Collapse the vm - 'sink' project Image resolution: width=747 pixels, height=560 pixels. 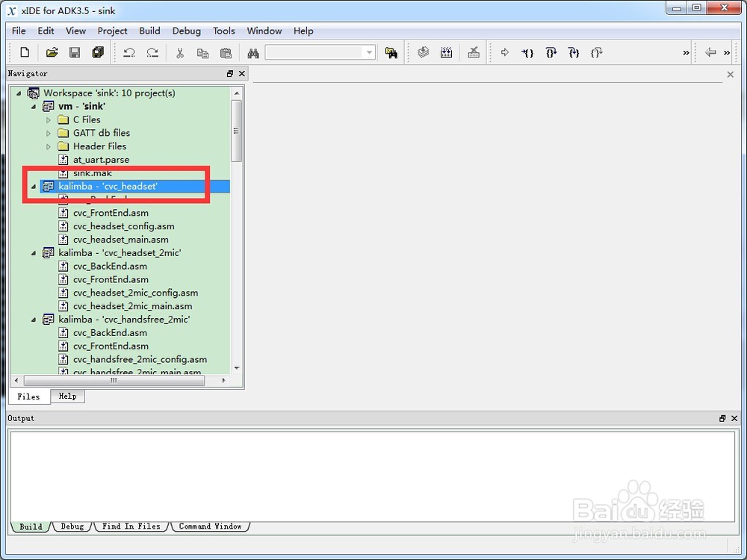coord(34,106)
